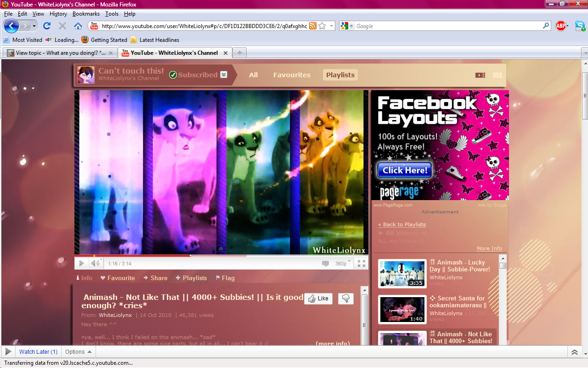Open the 360p video quality dropdown
The height and width of the screenshot is (368, 588).
[343, 264]
